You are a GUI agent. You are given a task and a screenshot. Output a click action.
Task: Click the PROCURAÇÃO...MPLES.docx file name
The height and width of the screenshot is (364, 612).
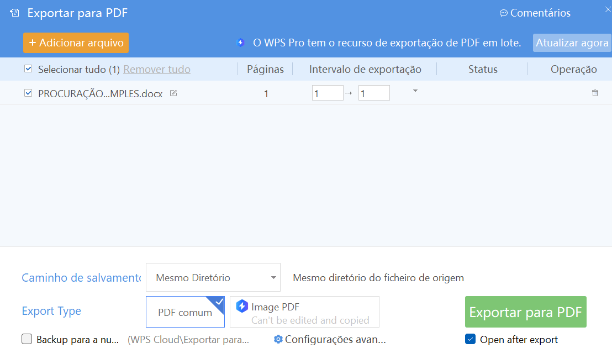101,94
